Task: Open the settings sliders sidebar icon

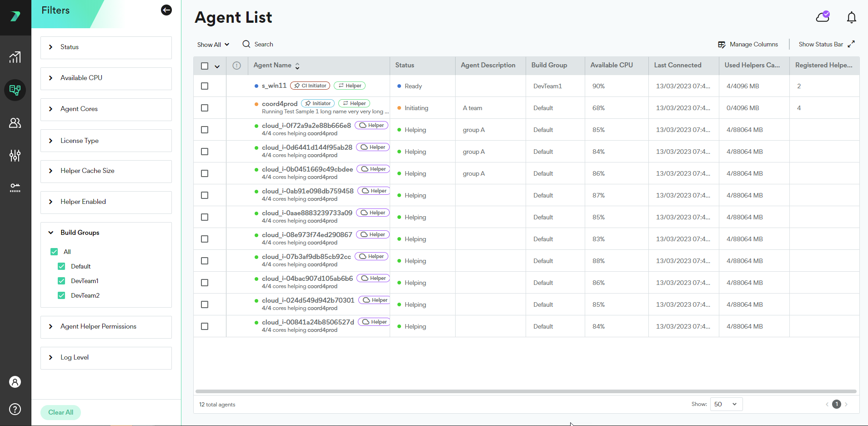Action: pos(15,156)
